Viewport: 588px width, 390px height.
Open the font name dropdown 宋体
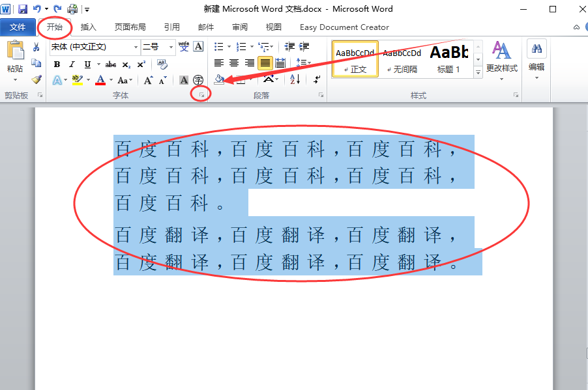(x=136, y=48)
